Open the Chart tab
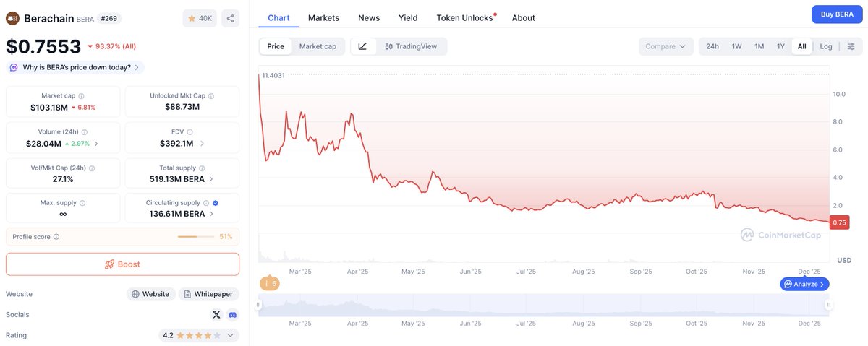This screenshot has width=868, height=346. 278,17
